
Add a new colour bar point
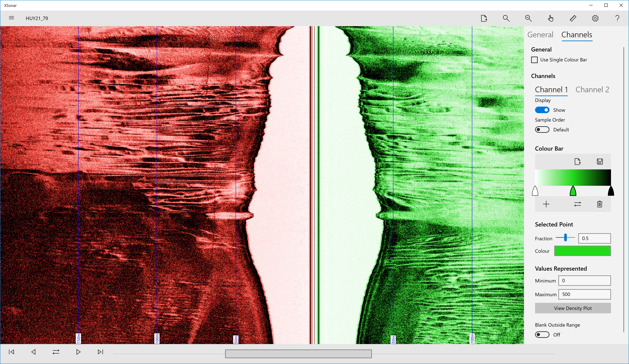click(546, 204)
